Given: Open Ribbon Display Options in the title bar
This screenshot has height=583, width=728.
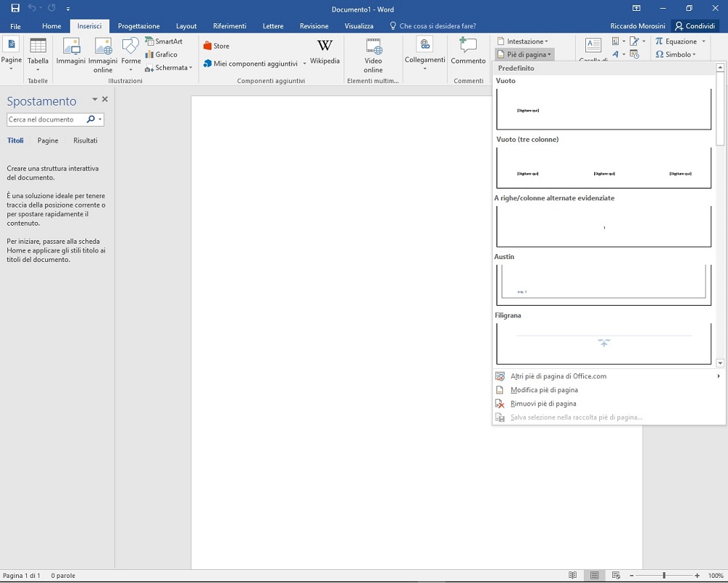Looking at the screenshot, I should coord(636,8).
